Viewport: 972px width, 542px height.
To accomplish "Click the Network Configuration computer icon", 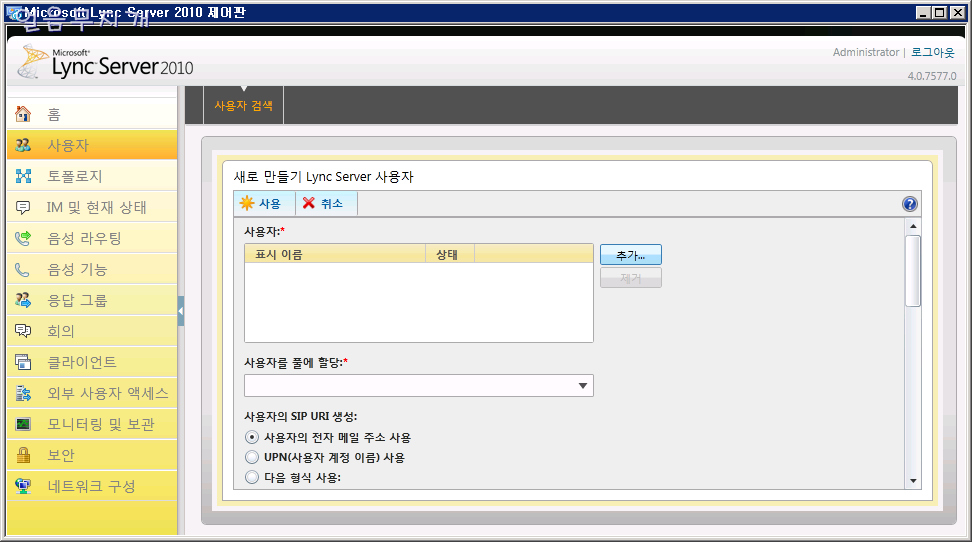I will pyautogui.click(x=23, y=486).
